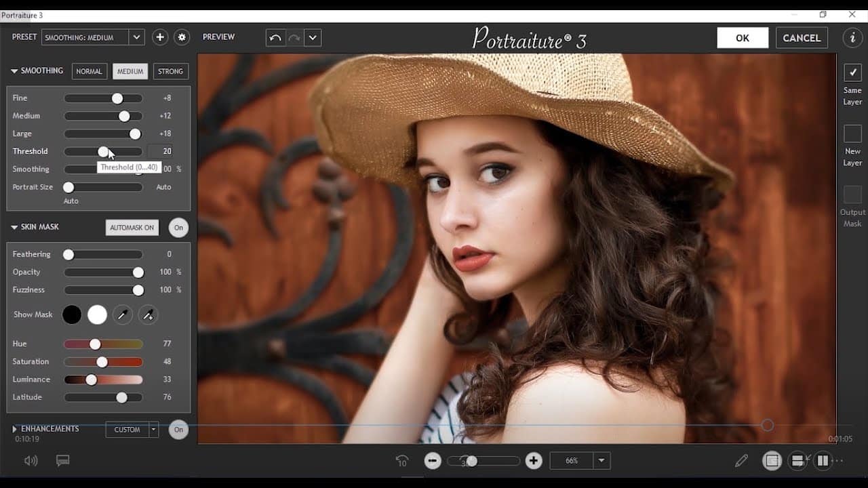Open preset manager gear icon

pos(182,37)
